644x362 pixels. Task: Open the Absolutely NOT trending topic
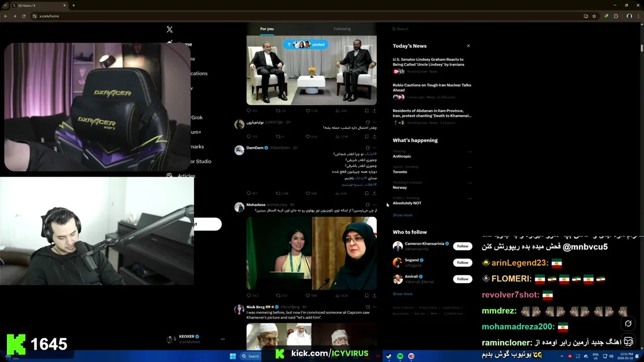[x=407, y=203]
